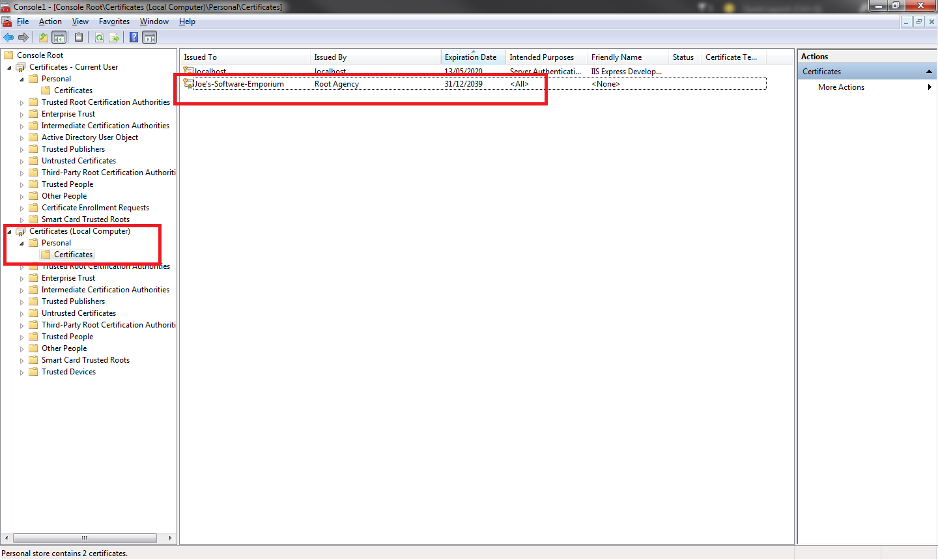Click the Forward arrow in the toolbar
The image size is (938, 560).
pyautogui.click(x=23, y=37)
